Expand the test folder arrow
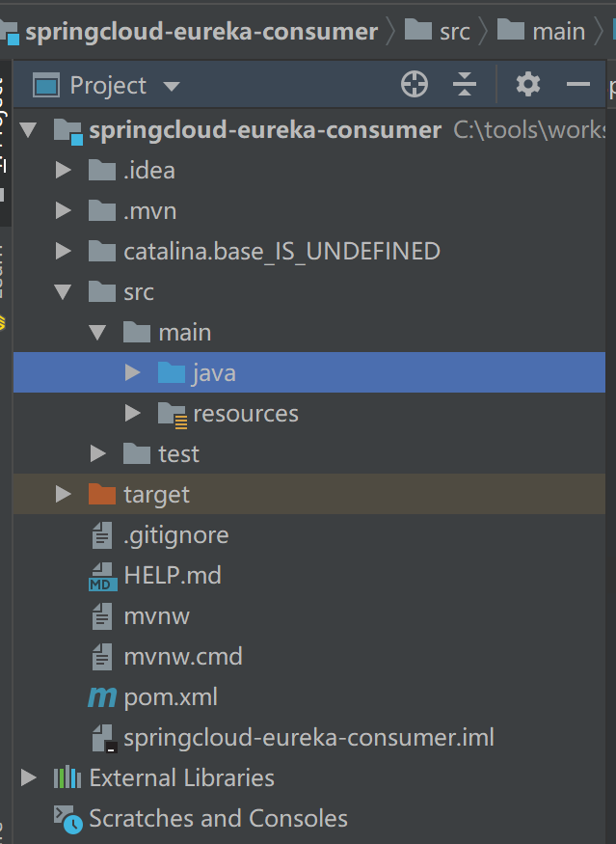This screenshot has height=844, width=616. click(98, 453)
